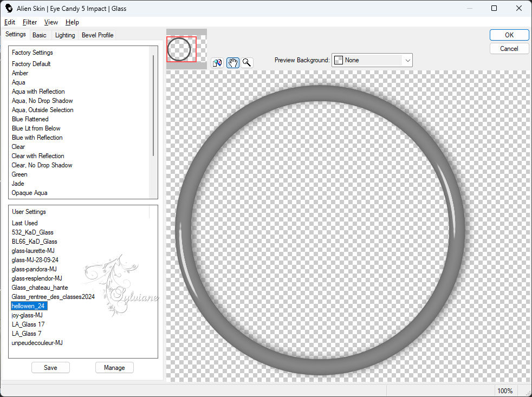Select joy-glass-MJ user setting
This screenshot has height=397, width=532.
pyautogui.click(x=27, y=315)
